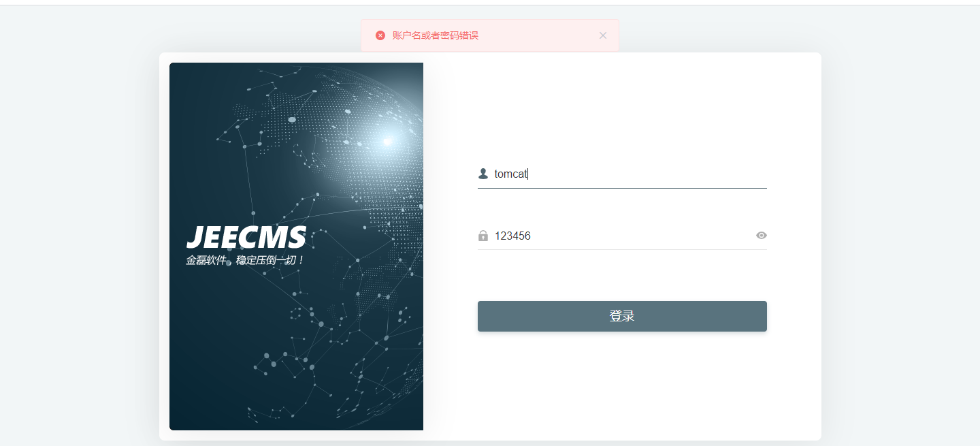980x446 pixels.
Task: Click the 登录 login button
Action: [622, 316]
